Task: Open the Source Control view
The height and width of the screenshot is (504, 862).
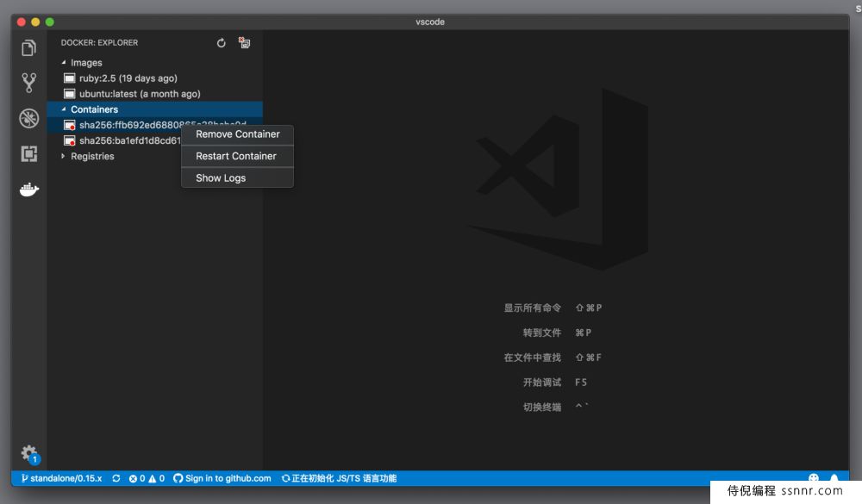Action: point(29,83)
